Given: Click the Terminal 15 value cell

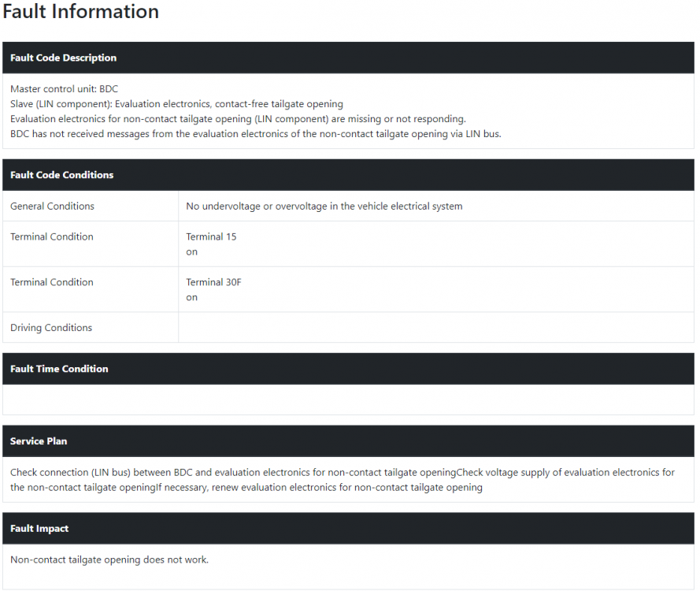Looking at the screenshot, I should 436,244.
